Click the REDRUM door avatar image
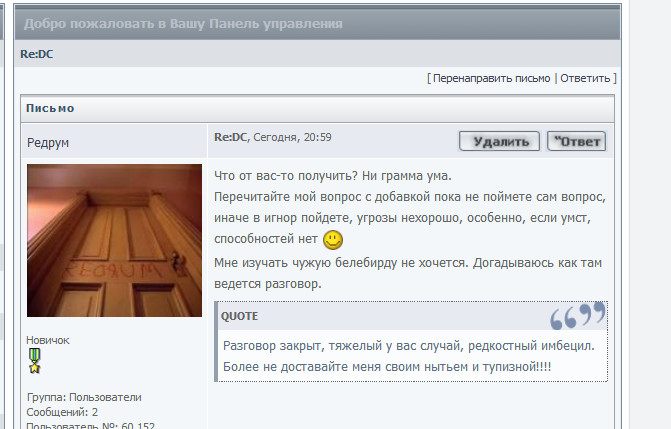 click(x=114, y=241)
